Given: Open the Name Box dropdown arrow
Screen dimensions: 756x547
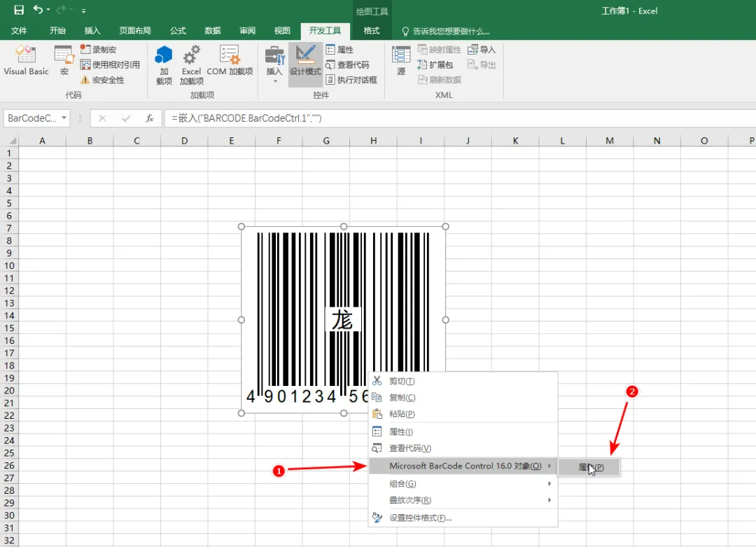Looking at the screenshot, I should [x=64, y=118].
